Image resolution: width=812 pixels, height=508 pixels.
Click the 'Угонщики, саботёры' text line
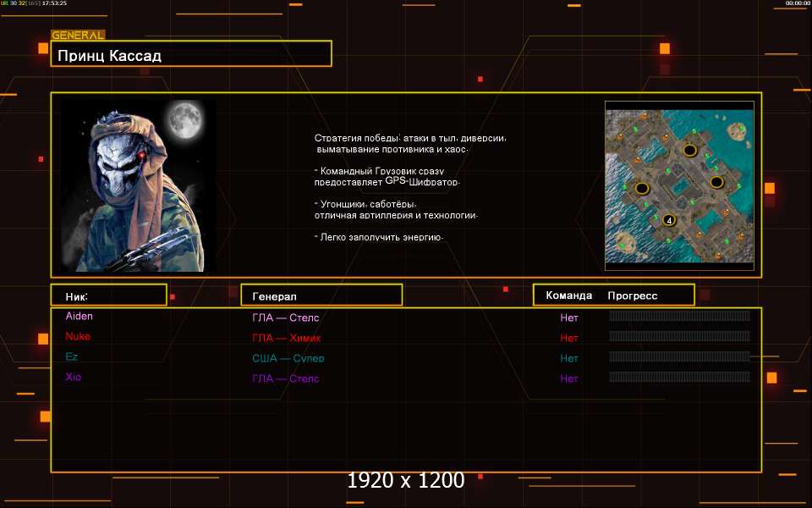click(365, 204)
